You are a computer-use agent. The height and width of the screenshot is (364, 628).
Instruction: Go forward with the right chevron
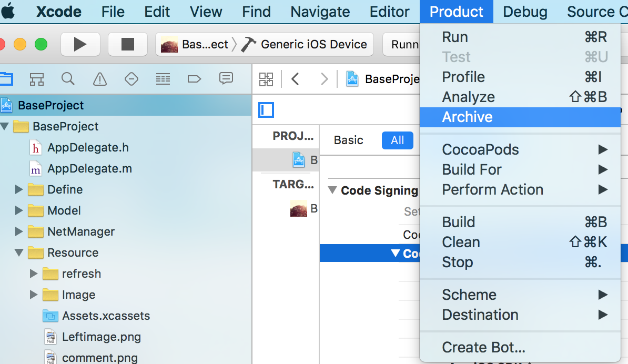tap(324, 79)
